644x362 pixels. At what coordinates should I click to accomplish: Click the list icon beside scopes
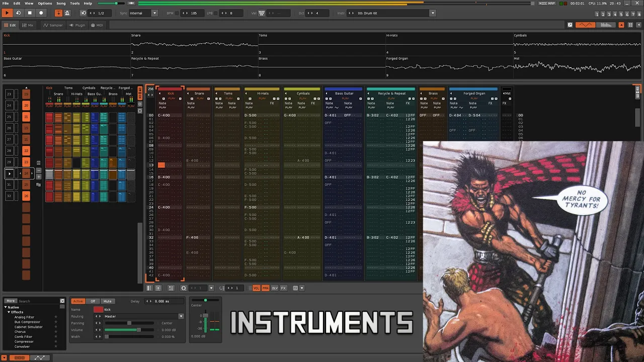(631, 25)
